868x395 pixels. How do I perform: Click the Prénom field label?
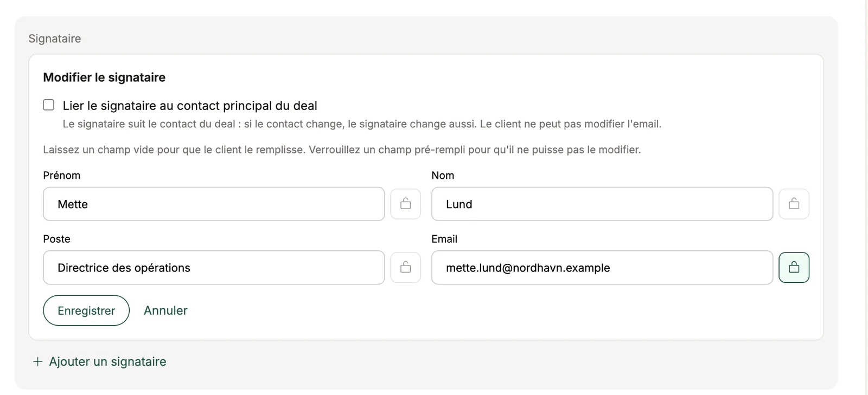62,176
